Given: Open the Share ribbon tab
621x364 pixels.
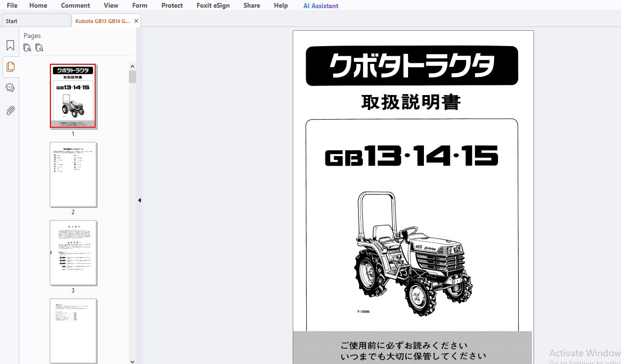Looking at the screenshot, I should coord(252,5).
